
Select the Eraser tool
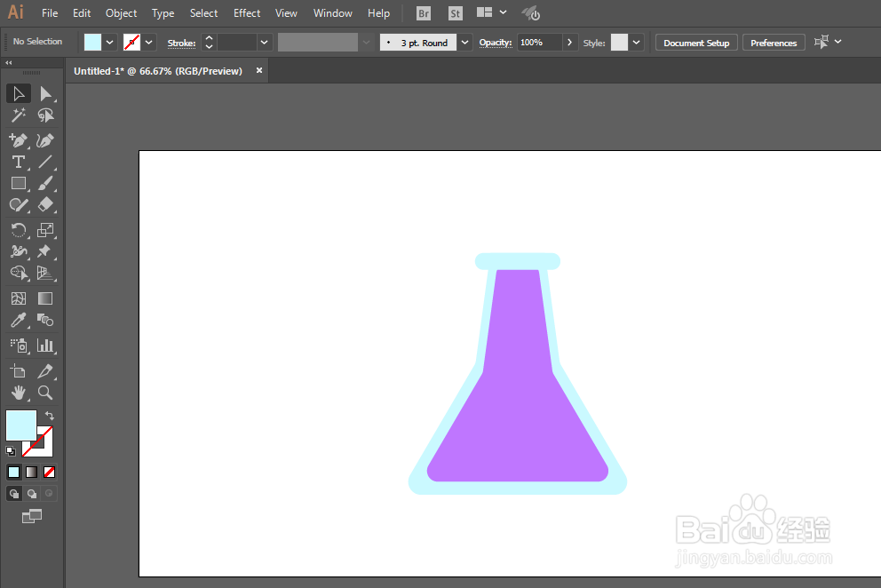45,204
